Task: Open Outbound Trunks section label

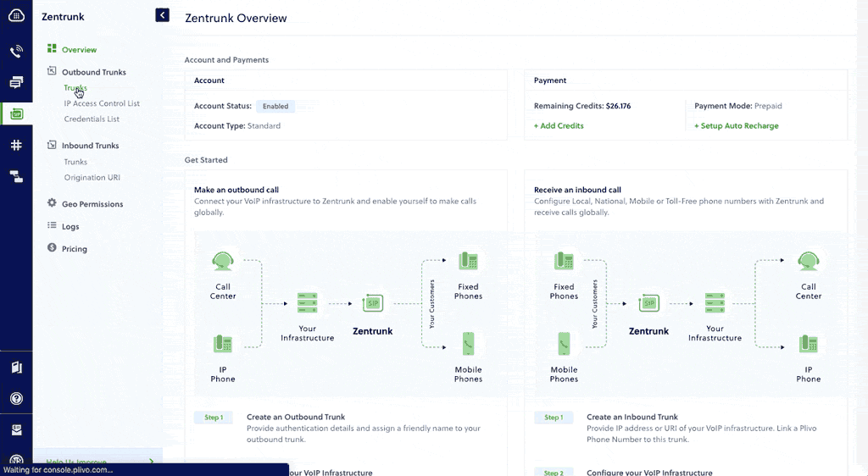Action: pyautogui.click(x=94, y=73)
